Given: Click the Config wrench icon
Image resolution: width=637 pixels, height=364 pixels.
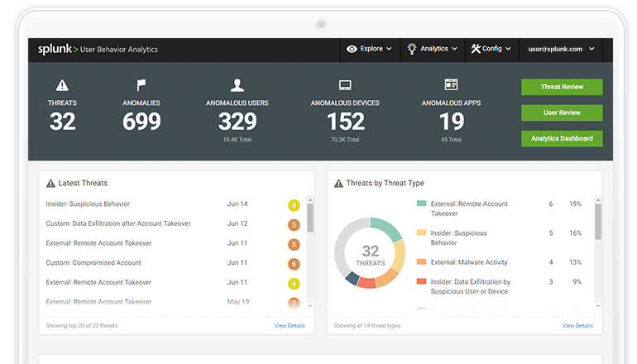Looking at the screenshot, I should 476,49.
